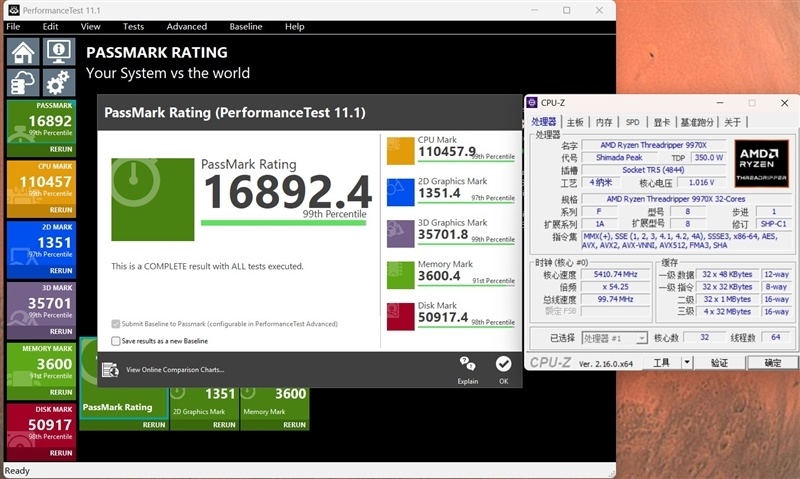Click the yellow CPU Mark result icon
Viewport: 800px width, 479px height.
(x=400, y=151)
